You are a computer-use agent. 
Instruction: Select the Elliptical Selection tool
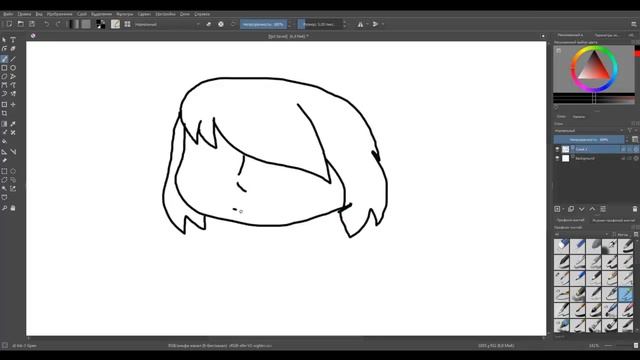tap(13, 171)
